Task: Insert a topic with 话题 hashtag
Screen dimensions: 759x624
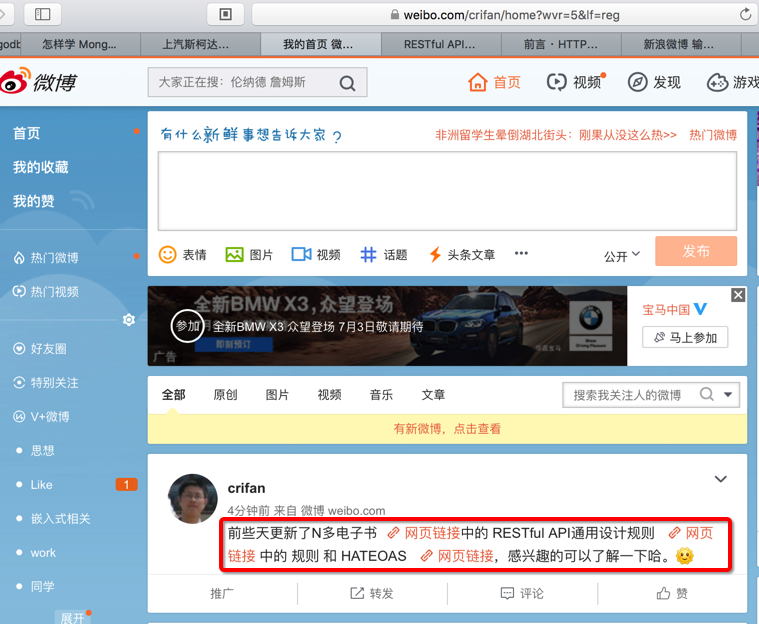Action: pyautogui.click(x=384, y=255)
